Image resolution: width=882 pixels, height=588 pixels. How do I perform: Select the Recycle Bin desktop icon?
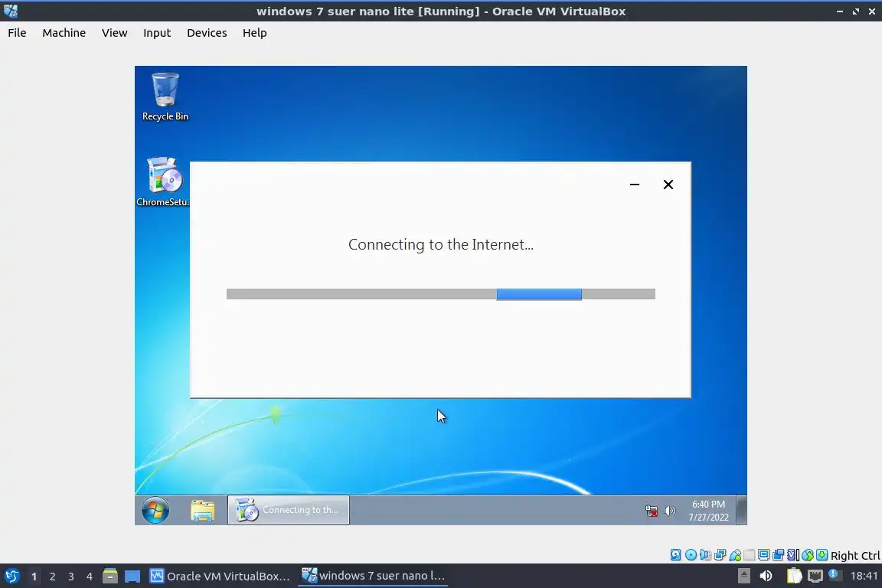click(165, 96)
